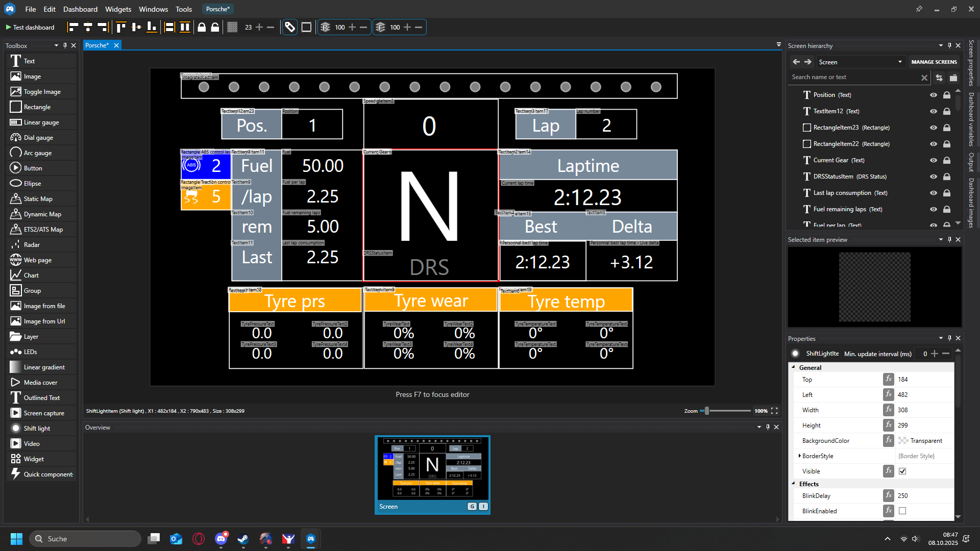Click the align bottom edges toolbar icon
980x551 pixels.
tap(152, 28)
